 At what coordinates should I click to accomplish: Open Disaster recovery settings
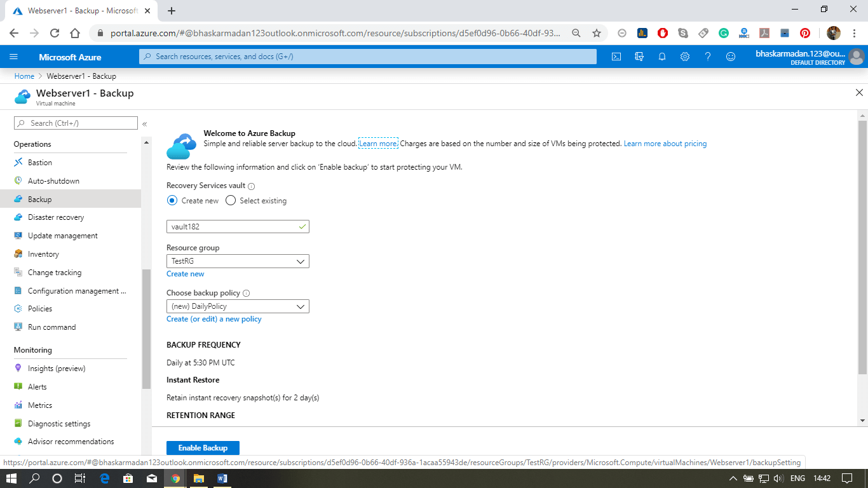pos(55,217)
